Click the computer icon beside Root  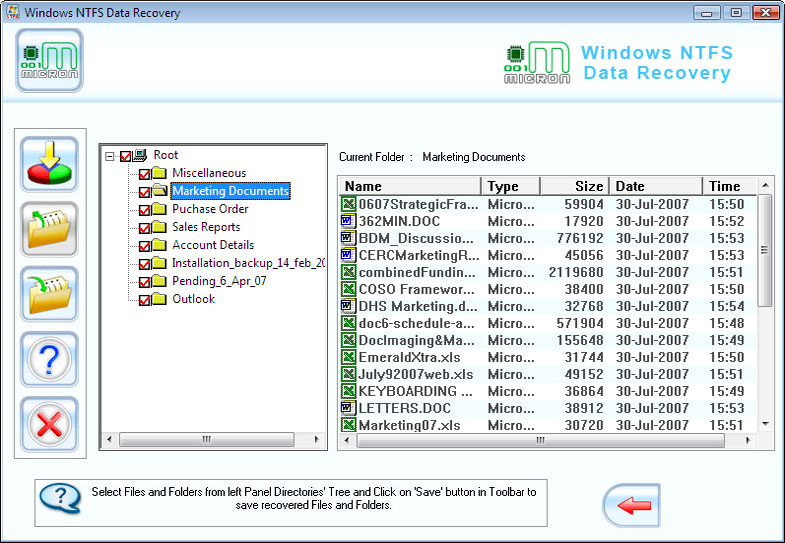pyautogui.click(x=140, y=155)
